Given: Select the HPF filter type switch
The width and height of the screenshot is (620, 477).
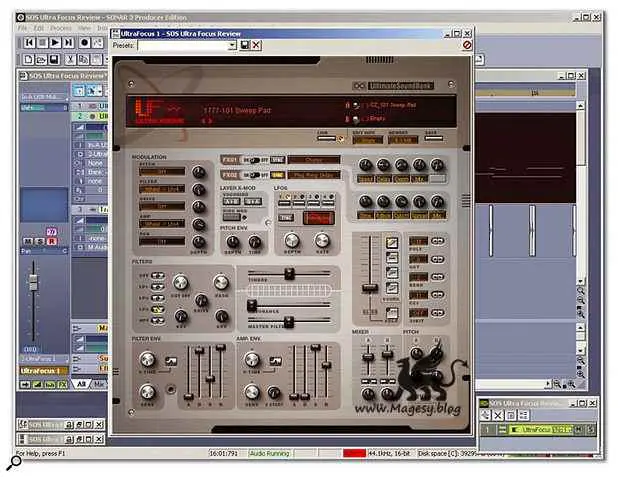Looking at the screenshot, I should tap(158, 320).
